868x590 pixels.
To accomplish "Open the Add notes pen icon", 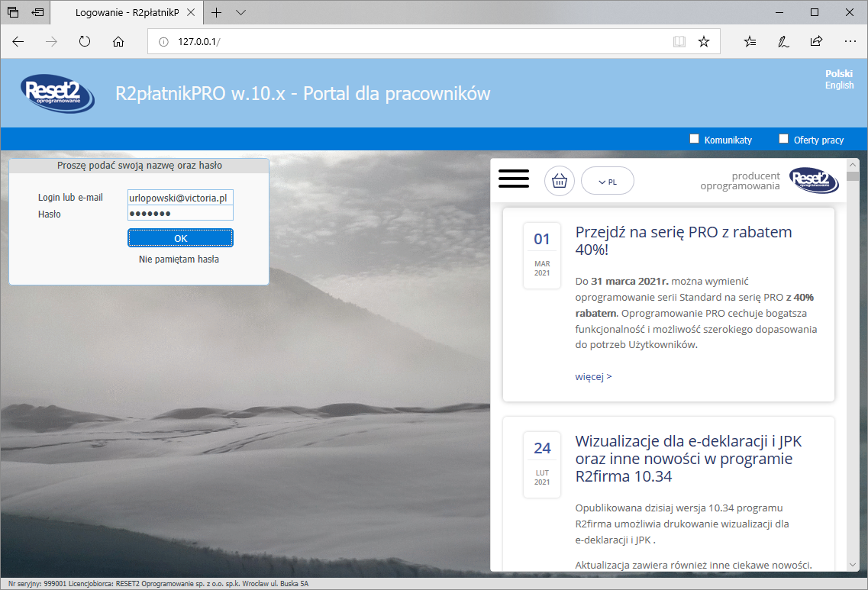I will pos(783,41).
